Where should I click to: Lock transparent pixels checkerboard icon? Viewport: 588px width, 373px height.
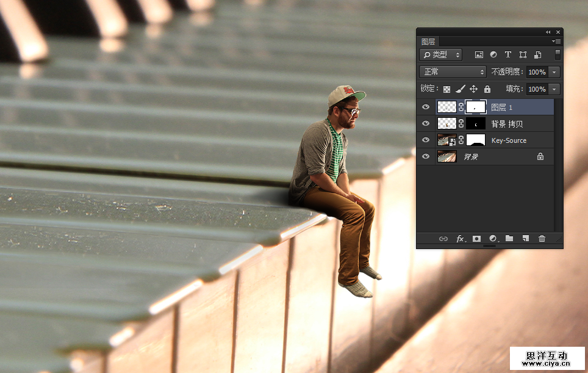(446, 89)
